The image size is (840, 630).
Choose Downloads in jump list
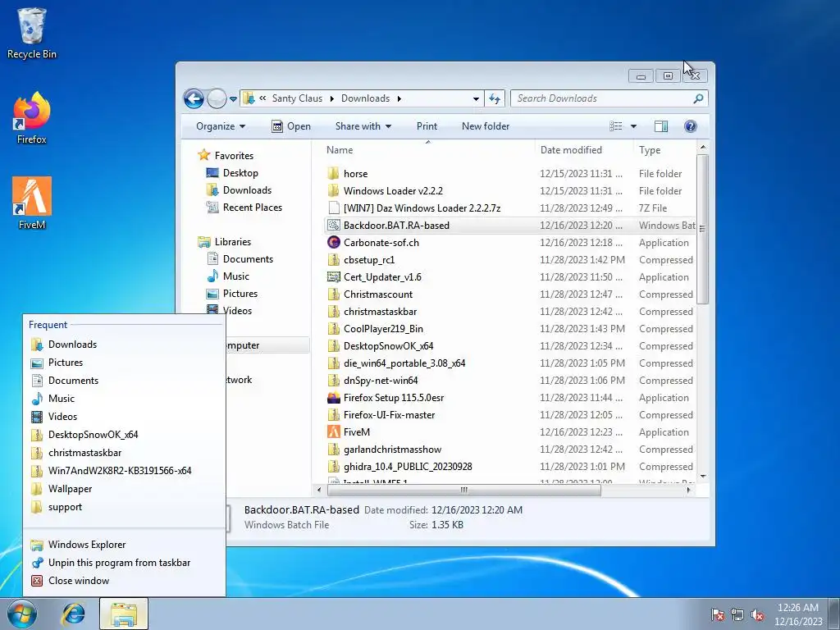pos(124,345)
